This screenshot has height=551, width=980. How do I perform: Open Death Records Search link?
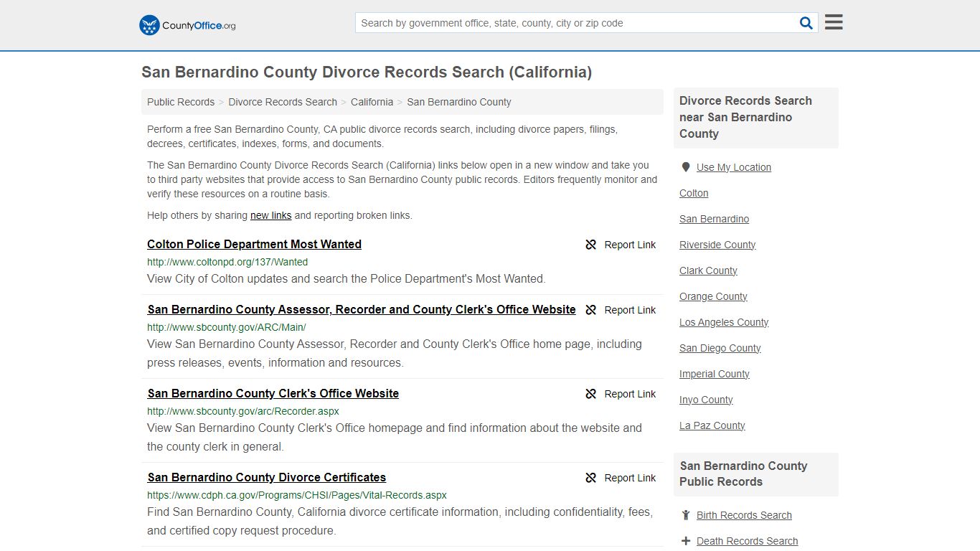tap(747, 541)
